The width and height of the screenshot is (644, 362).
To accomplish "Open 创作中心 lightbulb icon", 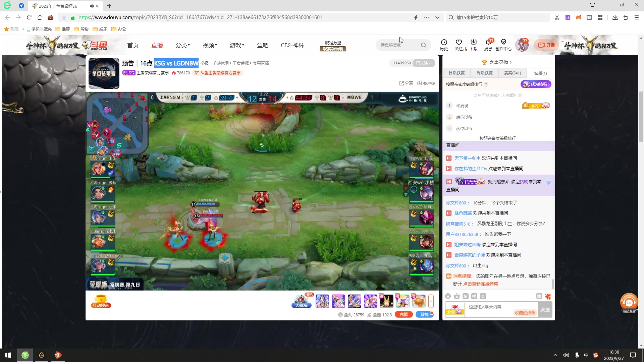I will [x=503, y=45].
